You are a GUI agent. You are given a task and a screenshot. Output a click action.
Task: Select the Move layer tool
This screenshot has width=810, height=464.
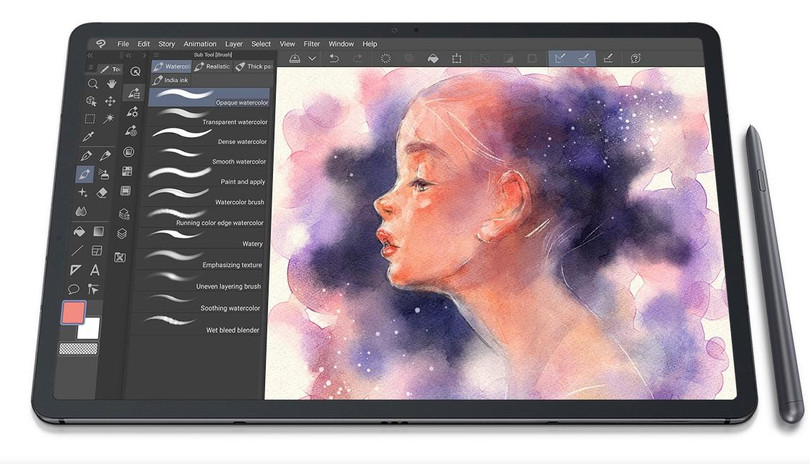tap(110, 101)
